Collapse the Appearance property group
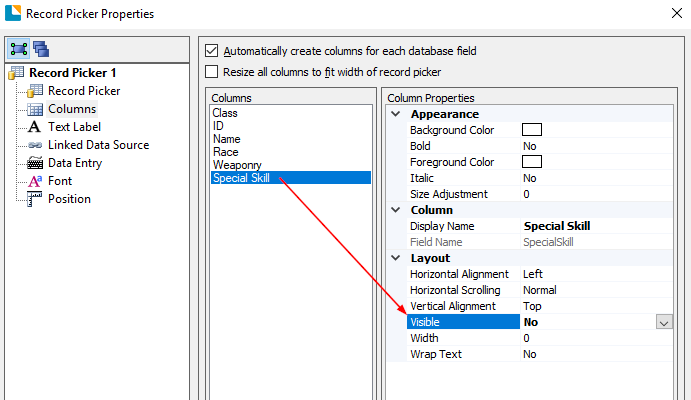This screenshot has height=400, width=691. pos(396,114)
